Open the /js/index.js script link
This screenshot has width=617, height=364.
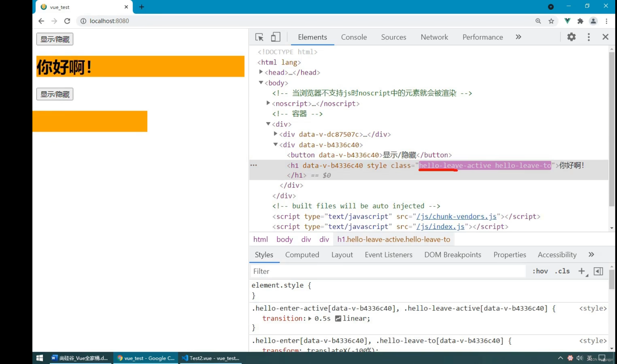pyautogui.click(x=440, y=227)
